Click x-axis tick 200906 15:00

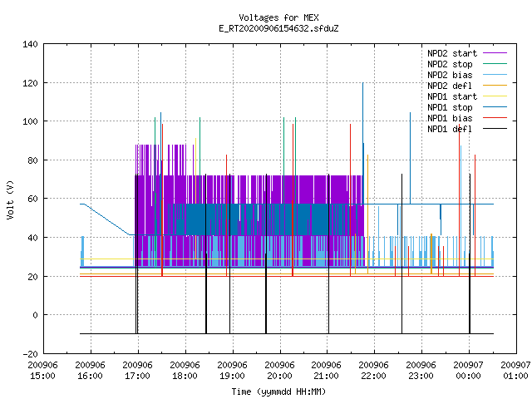(42, 370)
